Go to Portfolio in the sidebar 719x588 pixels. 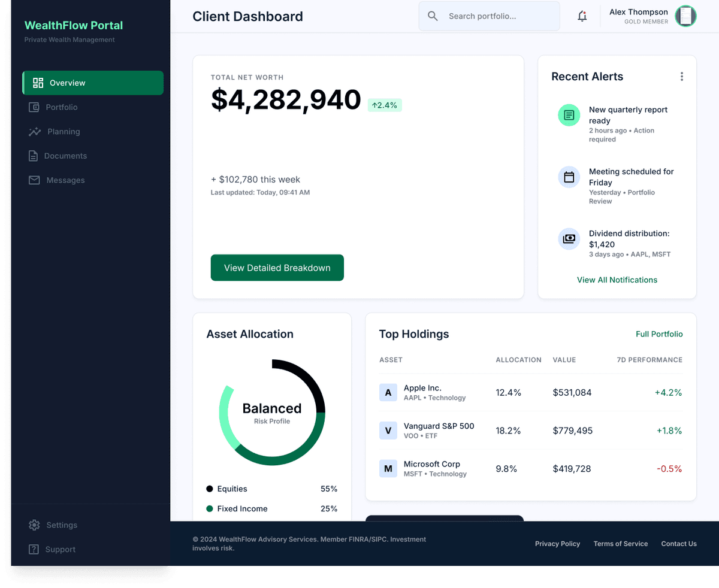pyautogui.click(x=93, y=107)
